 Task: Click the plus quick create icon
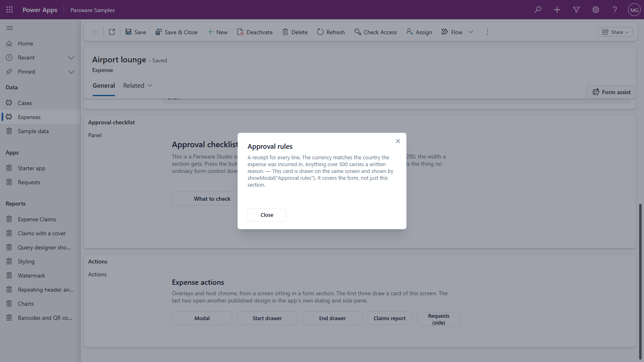tap(557, 10)
